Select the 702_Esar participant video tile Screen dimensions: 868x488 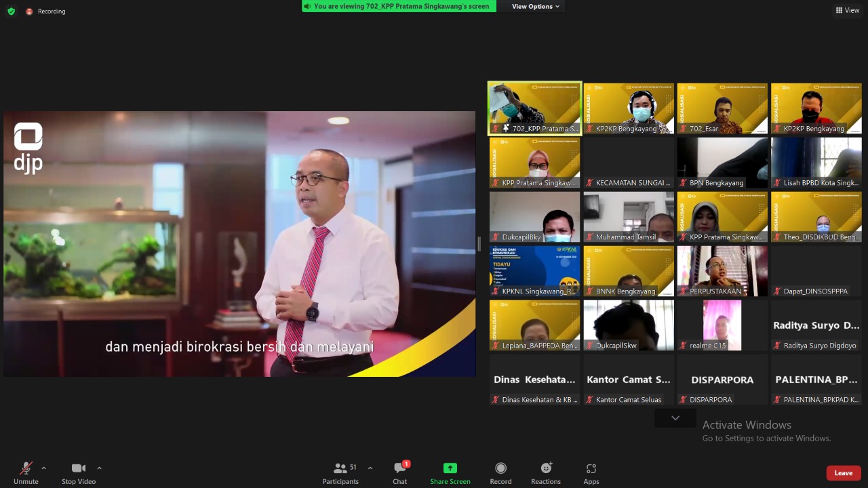[722, 108]
